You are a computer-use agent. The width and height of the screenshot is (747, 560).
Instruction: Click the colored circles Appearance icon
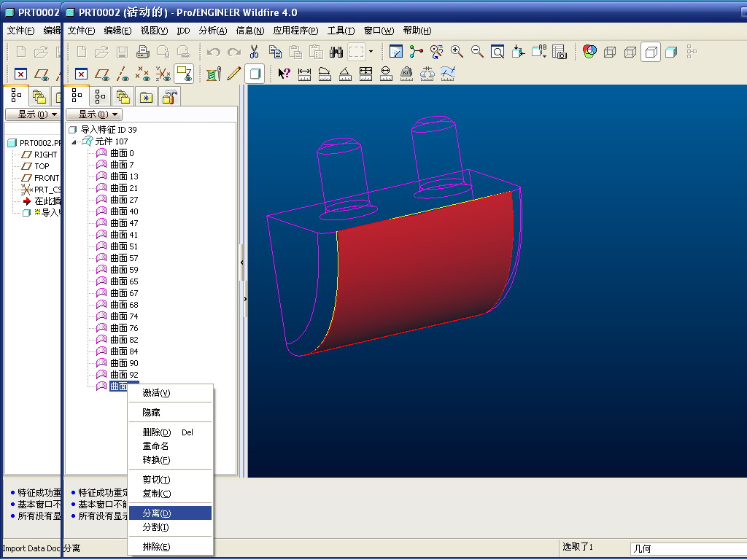click(x=589, y=52)
